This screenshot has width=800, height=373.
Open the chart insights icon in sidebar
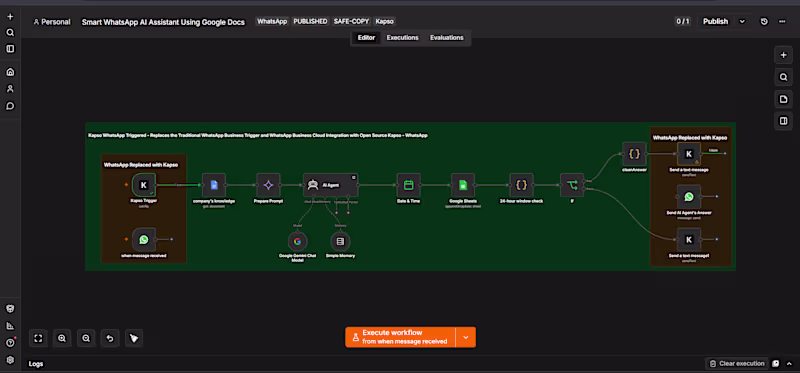(10, 326)
